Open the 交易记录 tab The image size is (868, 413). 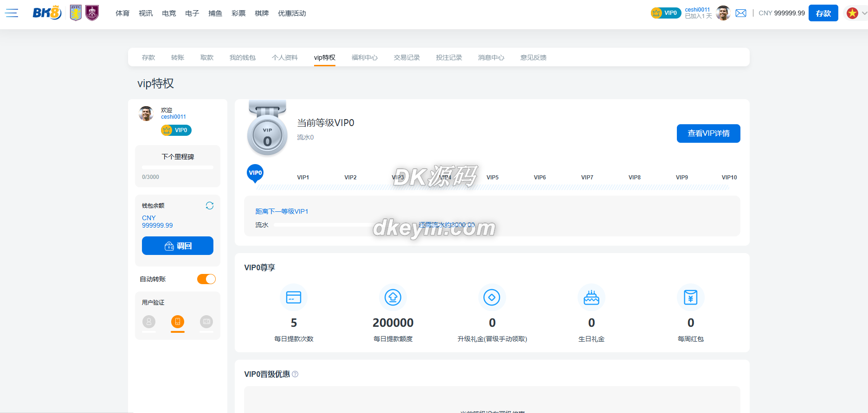coord(406,57)
